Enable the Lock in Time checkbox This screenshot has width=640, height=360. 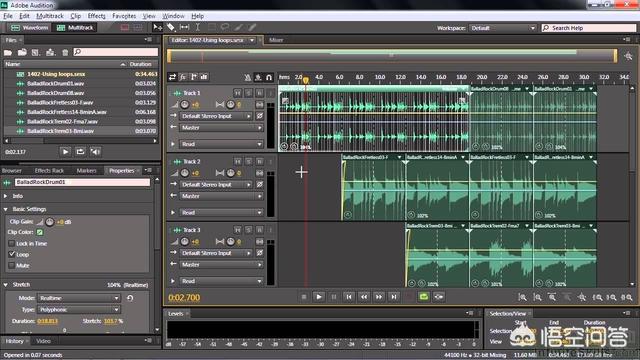click(11, 243)
